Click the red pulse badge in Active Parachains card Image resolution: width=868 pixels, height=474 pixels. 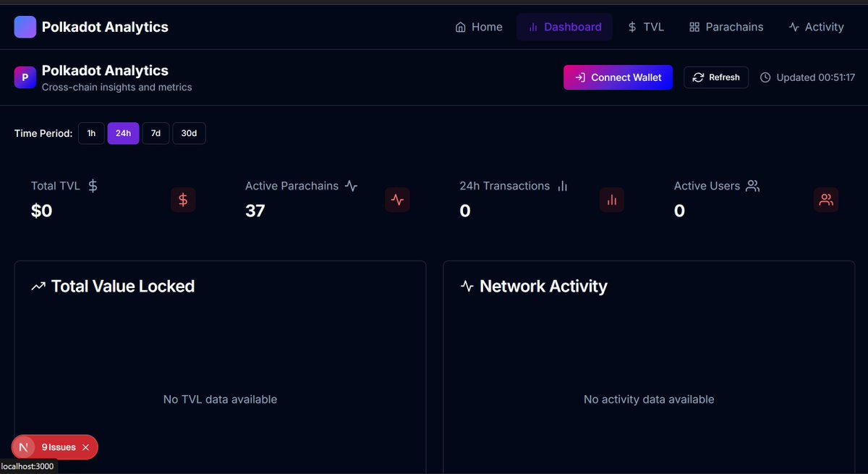pos(397,200)
